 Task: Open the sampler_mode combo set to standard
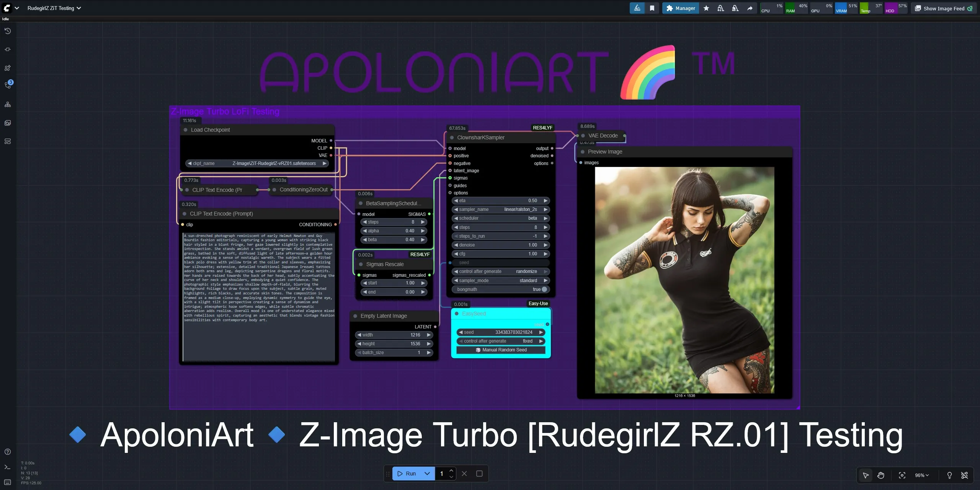(501, 281)
